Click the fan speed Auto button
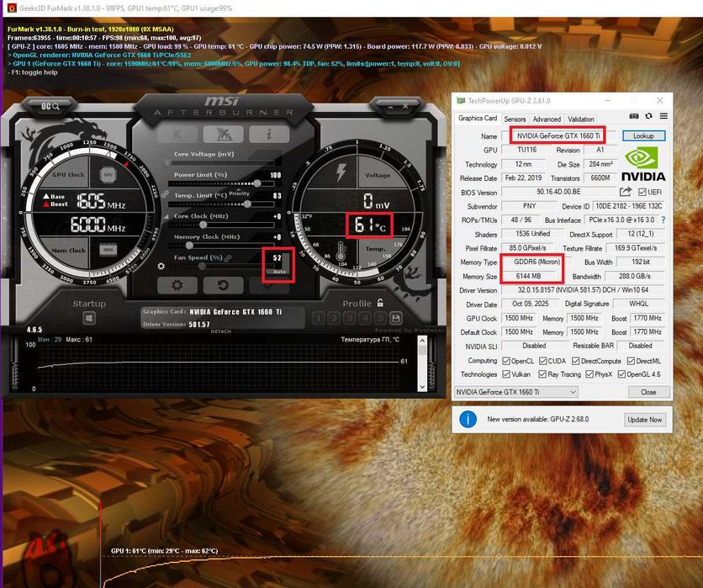Screen dimensions: 703x588 (279, 272)
